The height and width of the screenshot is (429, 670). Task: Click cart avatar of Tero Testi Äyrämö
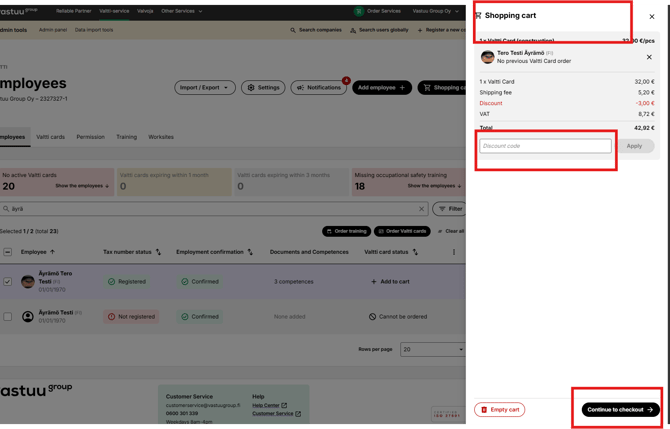487,57
